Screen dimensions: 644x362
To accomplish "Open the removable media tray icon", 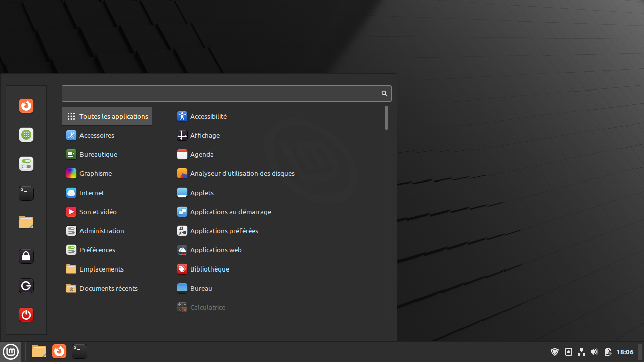I will pyautogui.click(x=568, y=352).
